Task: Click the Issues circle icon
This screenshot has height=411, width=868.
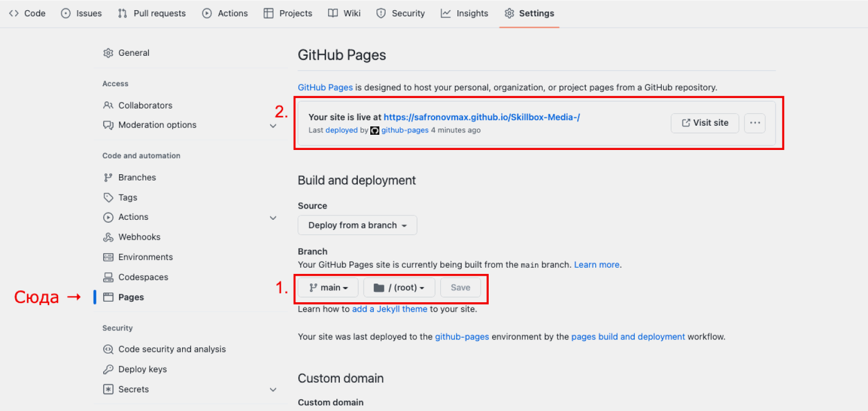Action: coord(66,13)
